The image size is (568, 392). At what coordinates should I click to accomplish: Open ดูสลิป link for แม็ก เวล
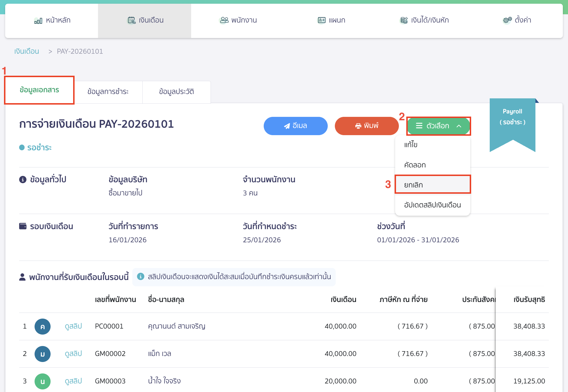tap(73, 354)
